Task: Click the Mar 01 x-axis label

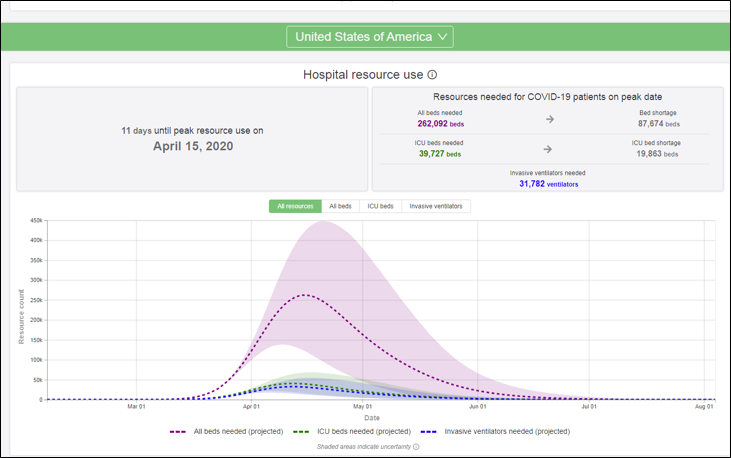Action: pos(136,407)
